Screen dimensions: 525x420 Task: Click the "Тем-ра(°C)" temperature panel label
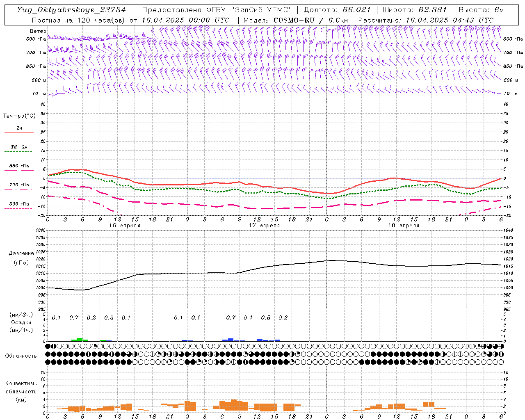pos(19,116)
